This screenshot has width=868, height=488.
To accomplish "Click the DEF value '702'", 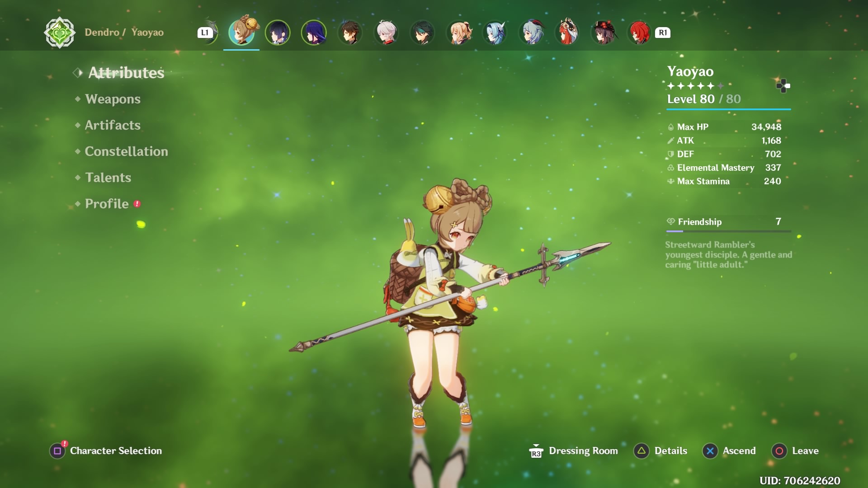I will click(x=773, y=154).
